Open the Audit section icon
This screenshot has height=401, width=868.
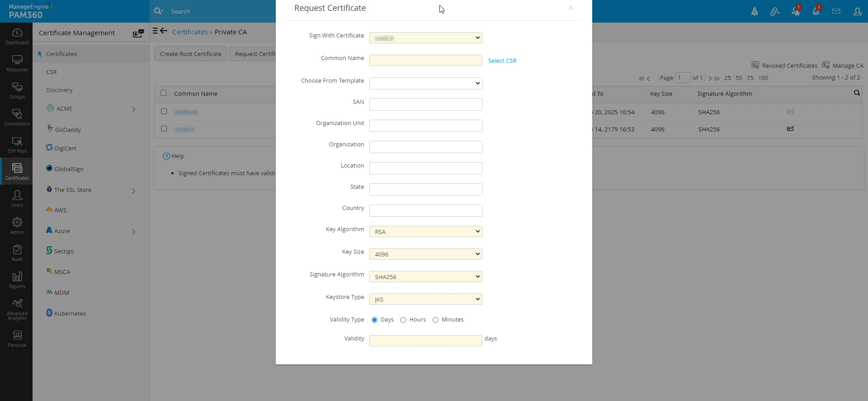point(17,253)
